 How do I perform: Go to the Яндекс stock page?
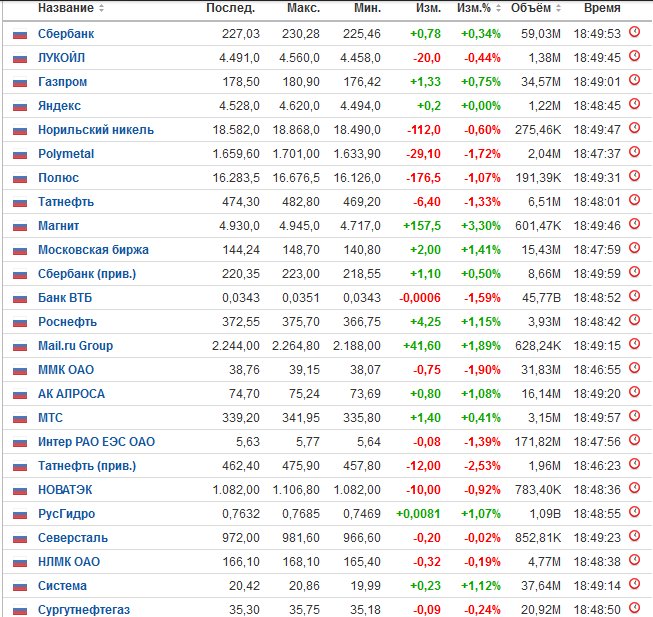click(59, 106)
